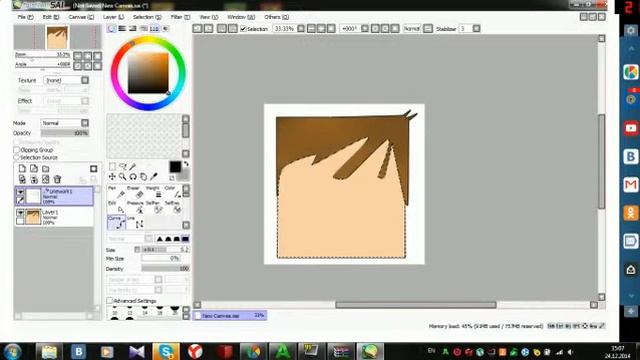Open the rotation angle dropdown arrow

tap(365, 29)
